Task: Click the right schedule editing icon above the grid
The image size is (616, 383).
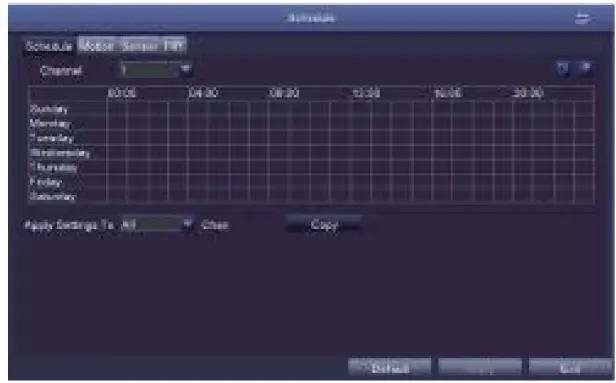Action: tap(585, 68)
